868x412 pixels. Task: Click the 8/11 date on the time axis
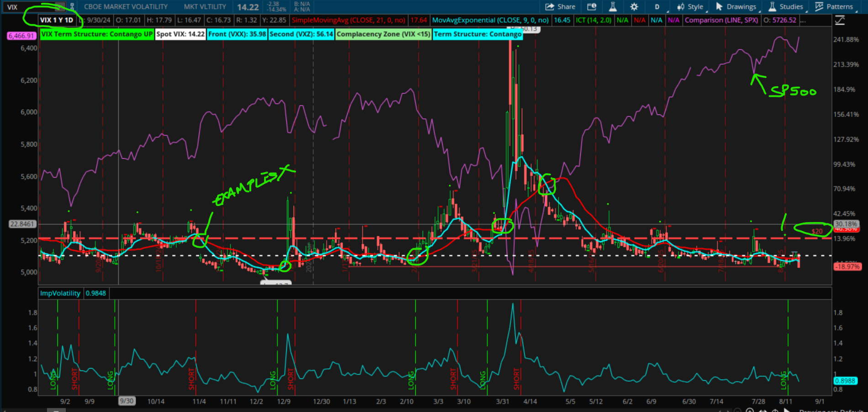(x=785, y=401)
